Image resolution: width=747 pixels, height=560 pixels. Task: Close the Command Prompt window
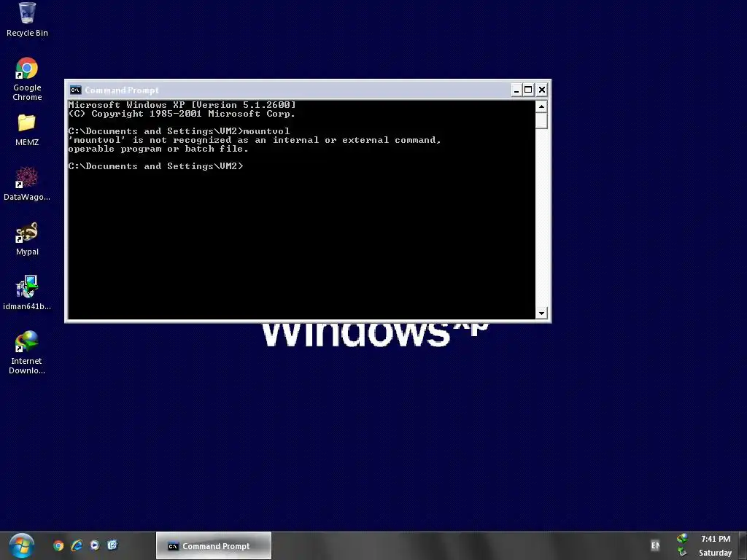coord(542,90)
